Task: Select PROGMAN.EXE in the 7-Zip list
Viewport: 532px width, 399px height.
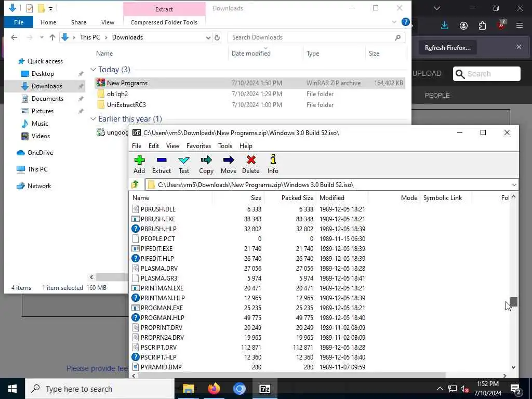Action: point(162,308)
